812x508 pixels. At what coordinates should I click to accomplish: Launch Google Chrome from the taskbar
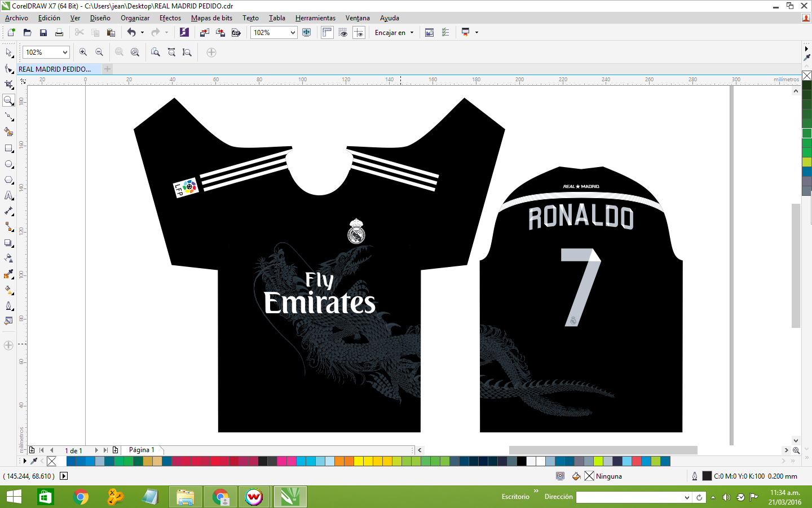81,497
